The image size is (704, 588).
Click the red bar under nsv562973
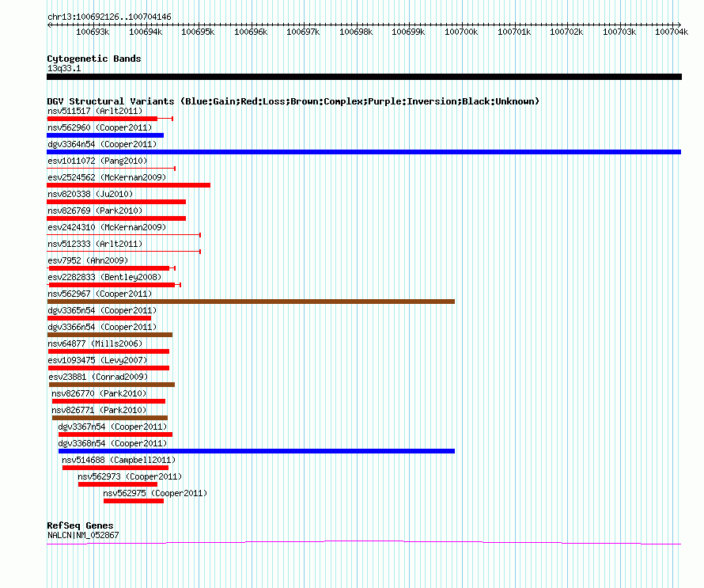coord(118,484)
